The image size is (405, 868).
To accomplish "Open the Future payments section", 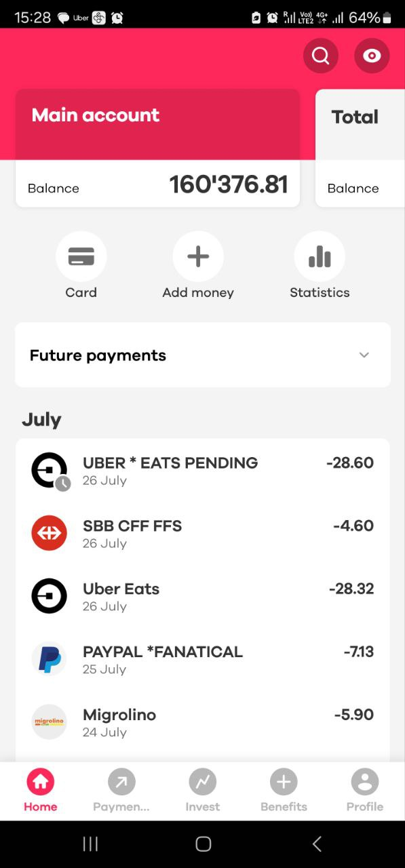I will (x=203, y=355).
